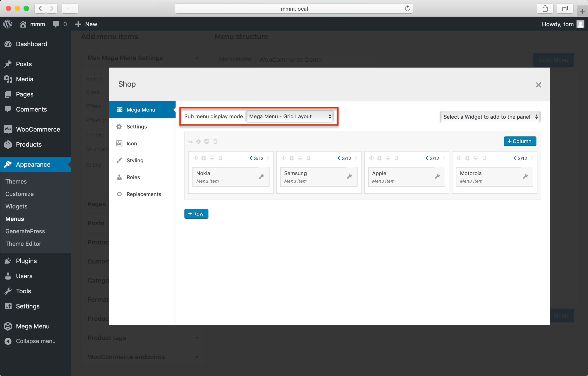
Task: Click the Settings tab in Mega Menu dialog
Action: click(136, 126)
